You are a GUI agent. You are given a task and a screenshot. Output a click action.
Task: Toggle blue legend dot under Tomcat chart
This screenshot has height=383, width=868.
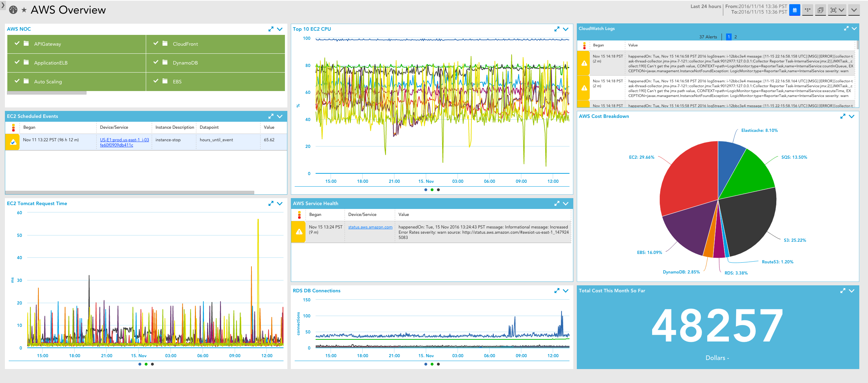click(140, 364)
